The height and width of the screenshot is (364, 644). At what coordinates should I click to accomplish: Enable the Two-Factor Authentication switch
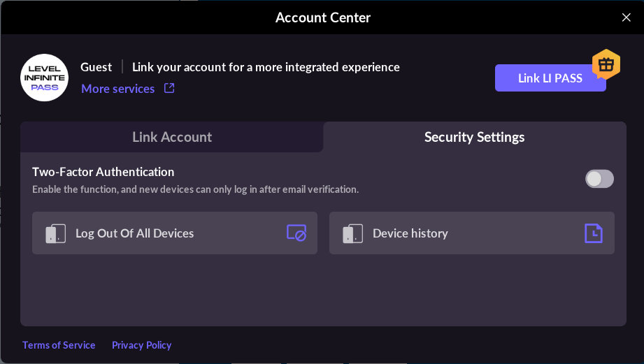click(599, 179)
